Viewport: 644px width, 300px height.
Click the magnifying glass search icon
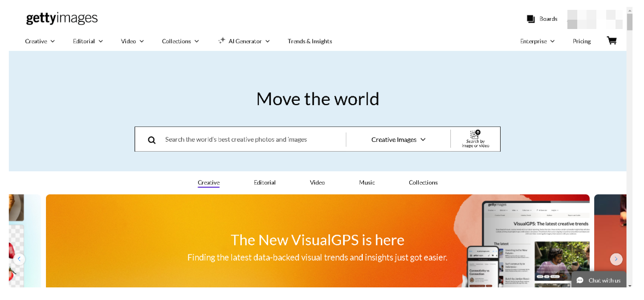[x=152, y=140]
